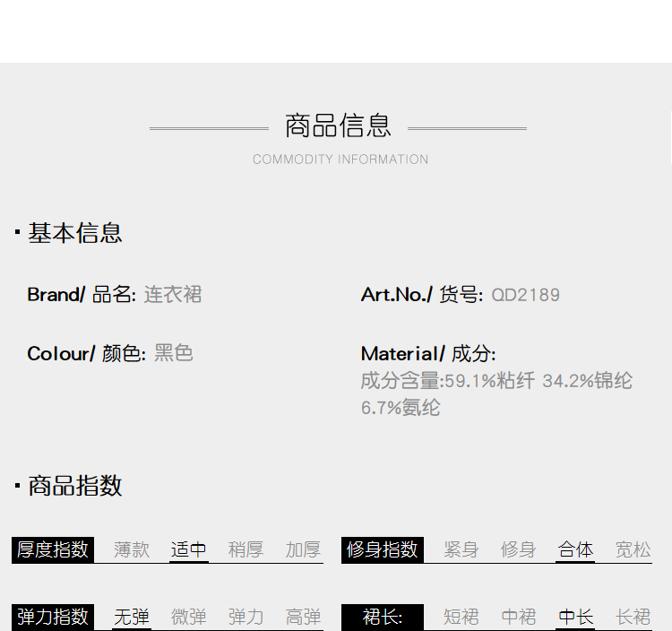Choose thickness option 薄款
Screen dimensions: 672x631
(132, 550)
